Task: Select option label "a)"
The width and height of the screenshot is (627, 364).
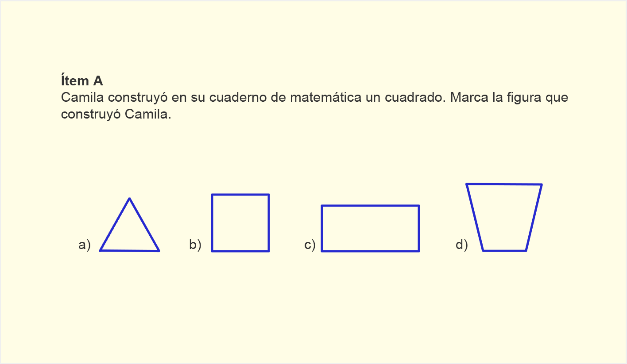Action: tap(84, 245)
